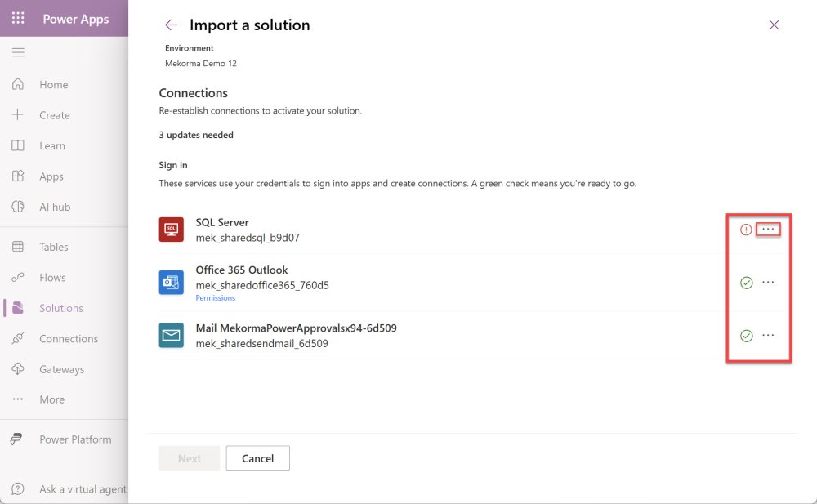
Task: Go to Solutions in the left navigation
Action: 60,308
